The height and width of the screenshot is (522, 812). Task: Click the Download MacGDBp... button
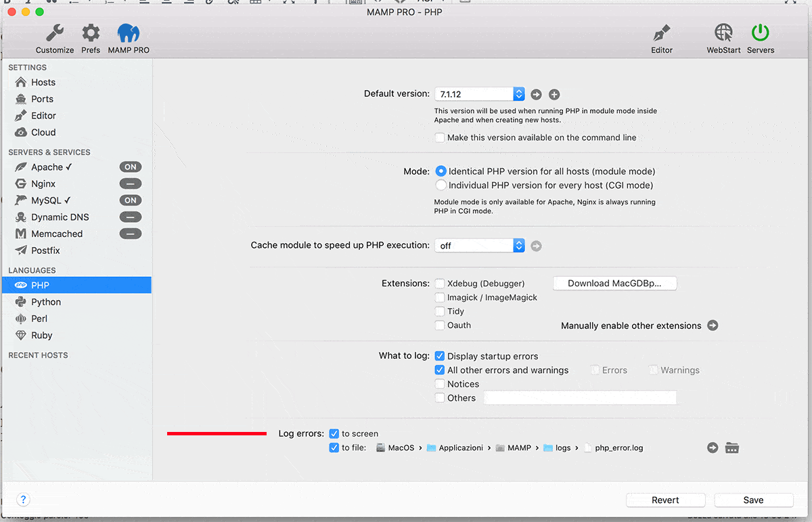(x=615, y=284)
